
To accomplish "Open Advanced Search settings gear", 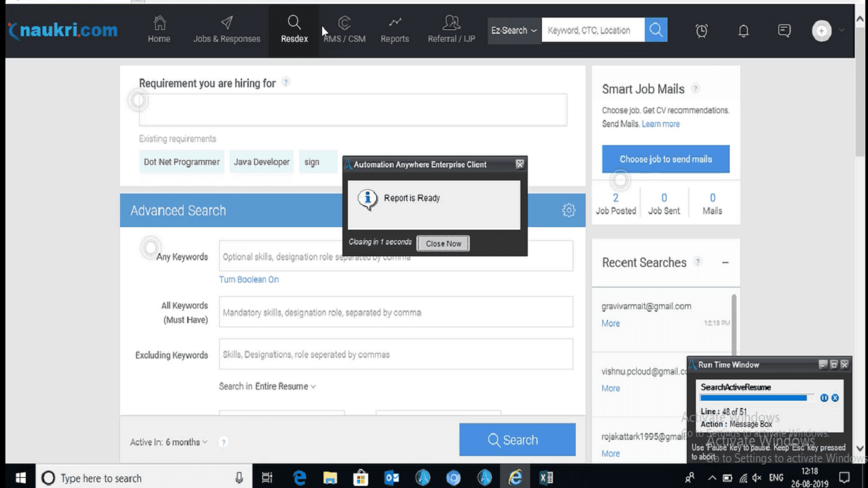I will pos(569,210).
